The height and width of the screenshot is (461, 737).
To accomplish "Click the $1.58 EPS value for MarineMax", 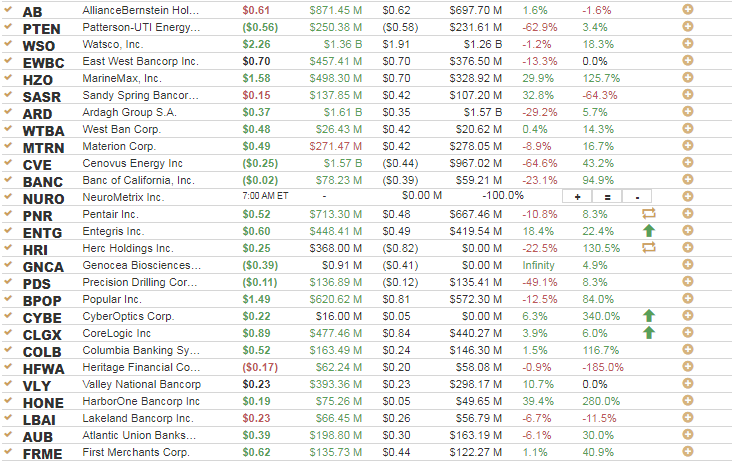I will (x=256, y=78).
